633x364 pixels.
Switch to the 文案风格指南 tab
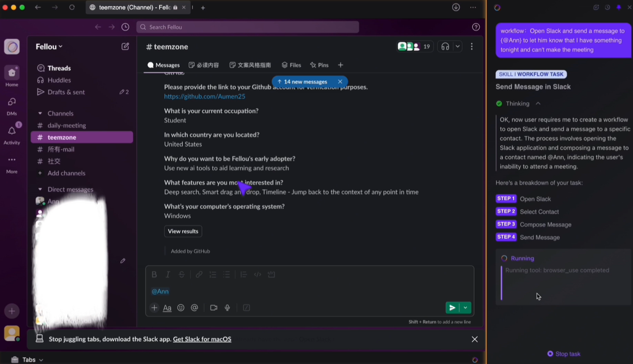(250, 65)
